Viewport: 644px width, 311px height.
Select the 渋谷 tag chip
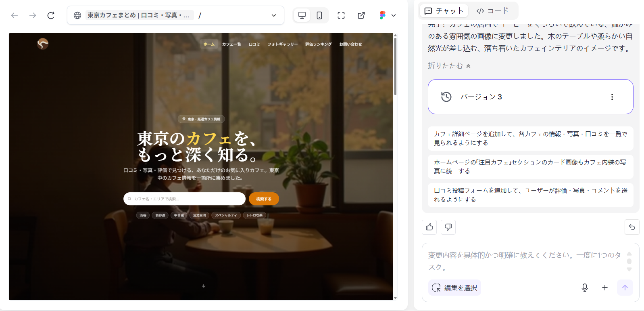143,215
